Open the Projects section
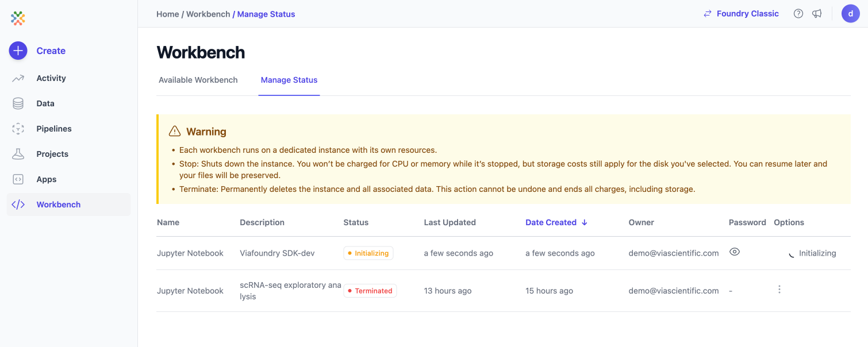 click(18, 153)
